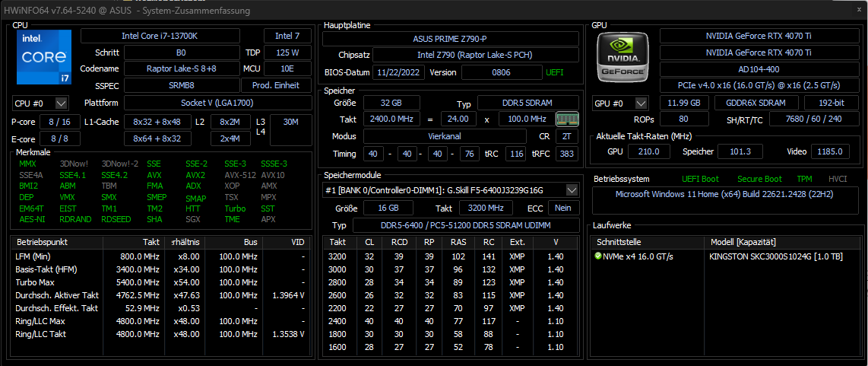Click the Intel Z790 chipset value
Image resolution: width=868 pixels, height=366 pixels.
click(476, 56)
